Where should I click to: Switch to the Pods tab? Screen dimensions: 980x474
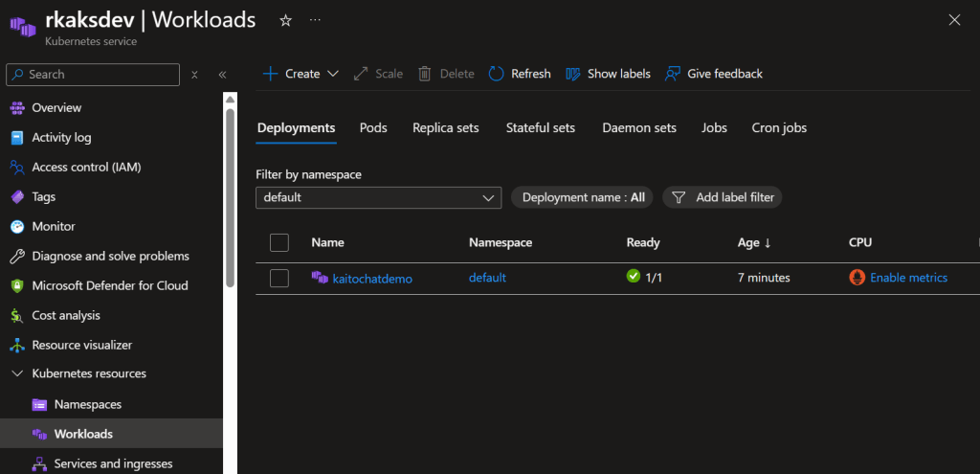pyautogui.click(x=373, y=127)
